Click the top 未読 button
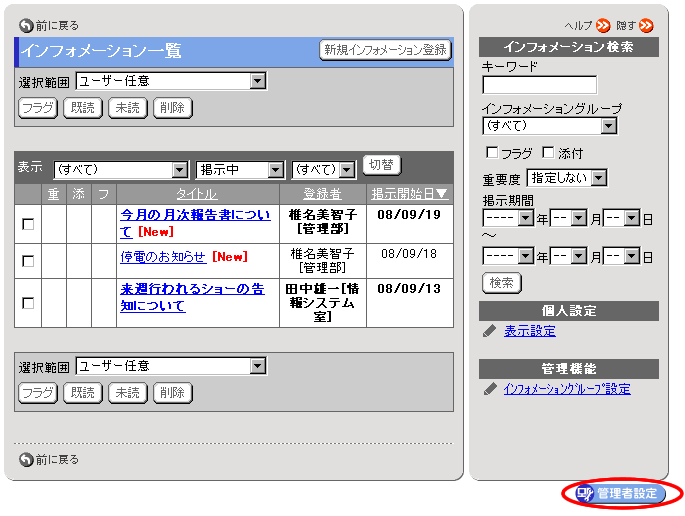This screenshot has width=685, height=516. [128, 108]
